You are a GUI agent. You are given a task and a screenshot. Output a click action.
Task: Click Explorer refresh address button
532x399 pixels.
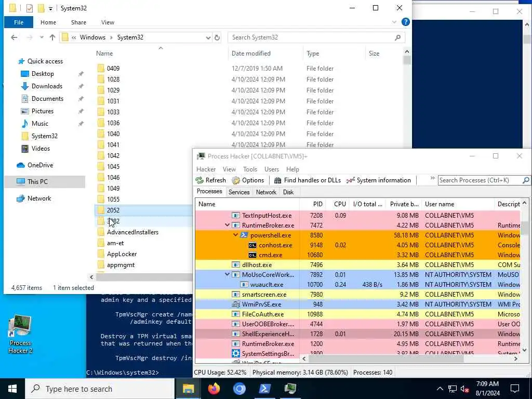[217, 37]
